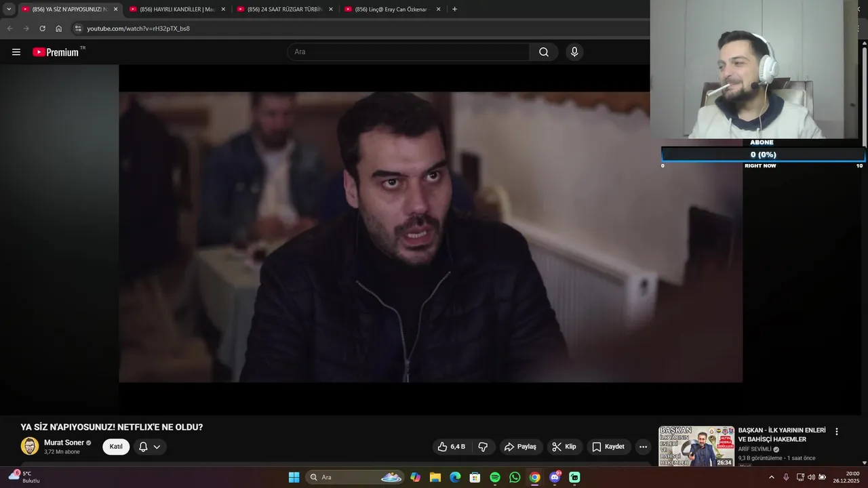The height and width of the screenshot is (488, 868).
Task: Open Discord from the taskbar
Action: click(555, 477)
